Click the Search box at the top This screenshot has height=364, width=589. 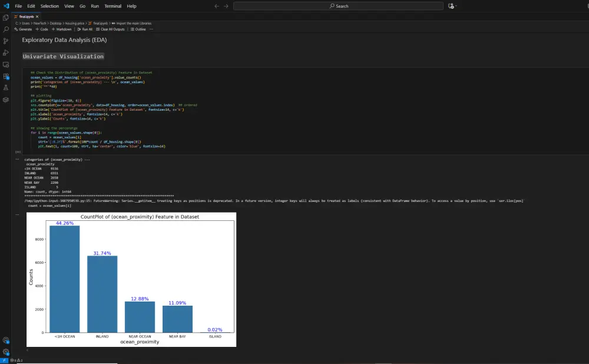[339, 5]
